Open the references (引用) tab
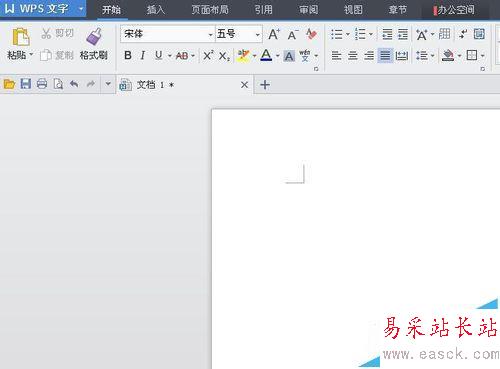This screenshot has width=500, height=369. (264, 10)
